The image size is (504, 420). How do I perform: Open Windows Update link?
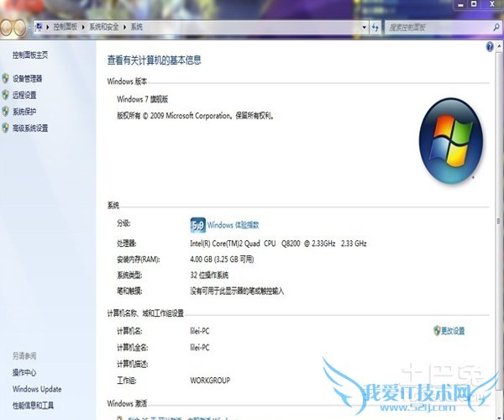coord(37,389)
